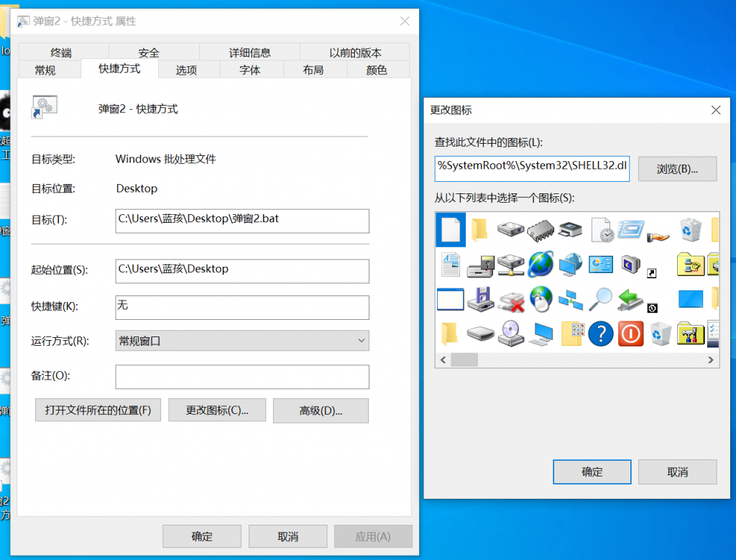The image size is (736, 560).
Task: Pick the red power shutdown icon
Action: (630, 334)
